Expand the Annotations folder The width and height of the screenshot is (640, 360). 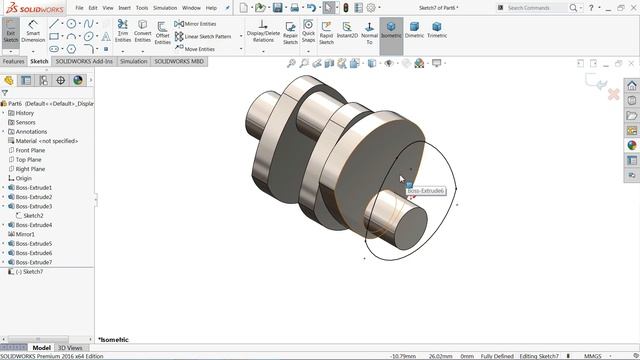[4, 132]
